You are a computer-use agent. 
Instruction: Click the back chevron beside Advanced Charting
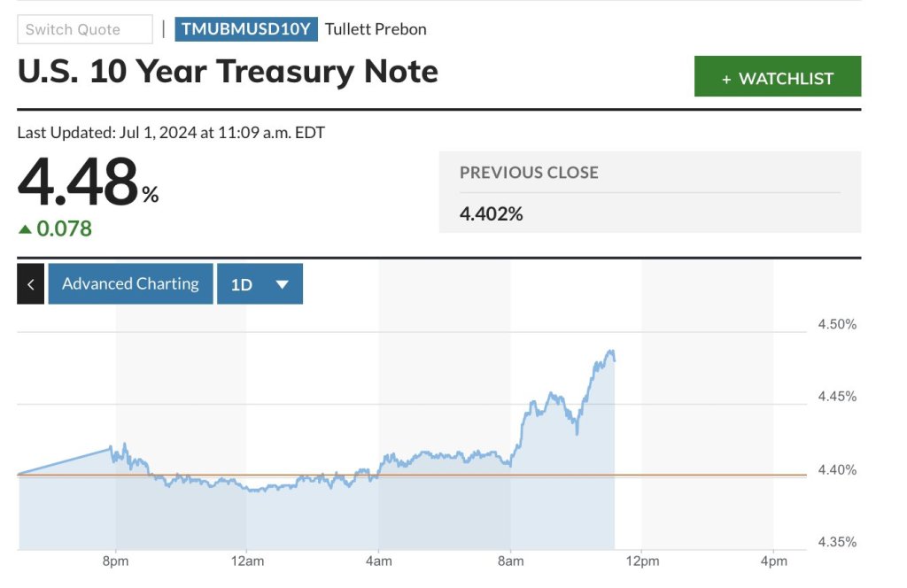(x=30, y=284)
